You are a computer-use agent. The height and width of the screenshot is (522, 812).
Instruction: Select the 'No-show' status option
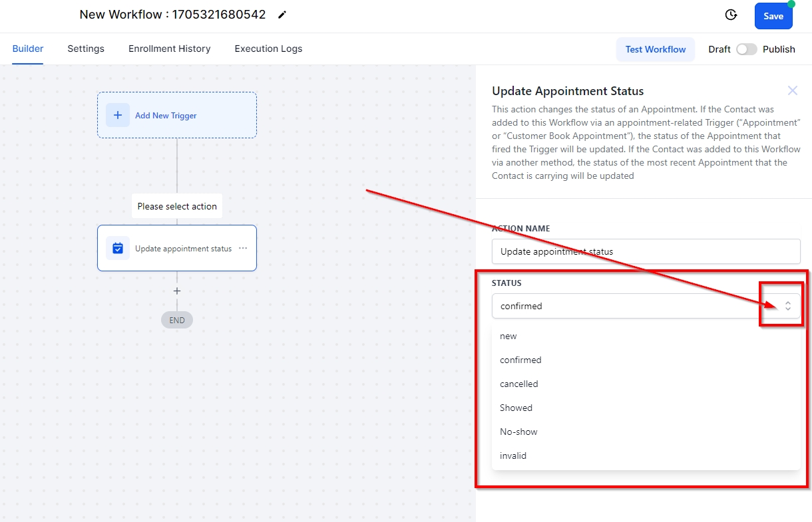[518, 432]
